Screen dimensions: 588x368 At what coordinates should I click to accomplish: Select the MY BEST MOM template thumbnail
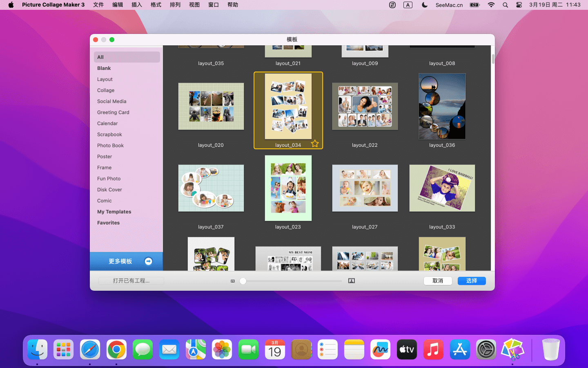(x=288, y=258)
